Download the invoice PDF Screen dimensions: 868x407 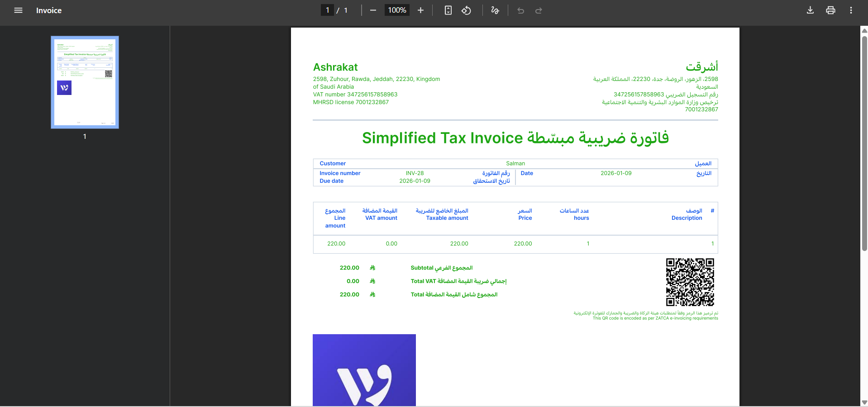pyautogui.click(x=810, y=10)
